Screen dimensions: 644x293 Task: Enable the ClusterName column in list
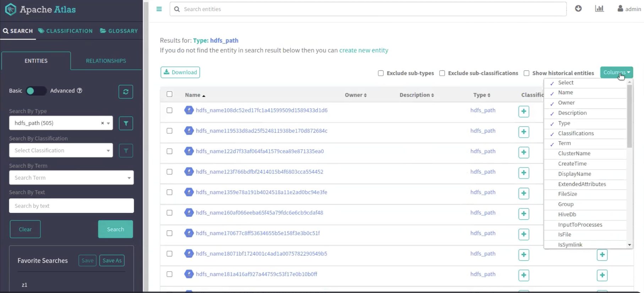coord(574,154)
